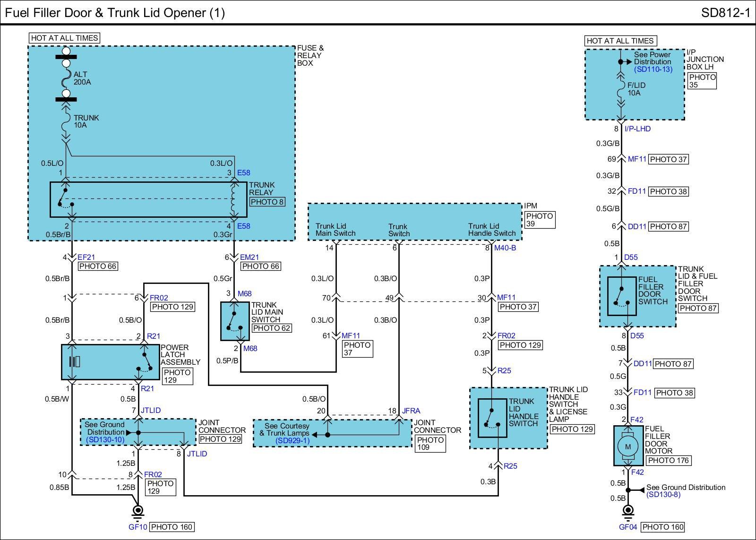Click the M40-B connector label
The width and height of the screenshot is (756, 540).
tap(505, 248)
